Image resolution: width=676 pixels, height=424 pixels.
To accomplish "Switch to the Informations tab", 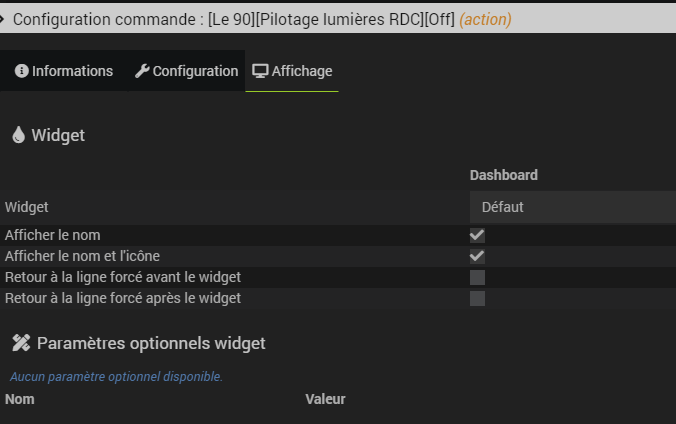I will [64, 71].
